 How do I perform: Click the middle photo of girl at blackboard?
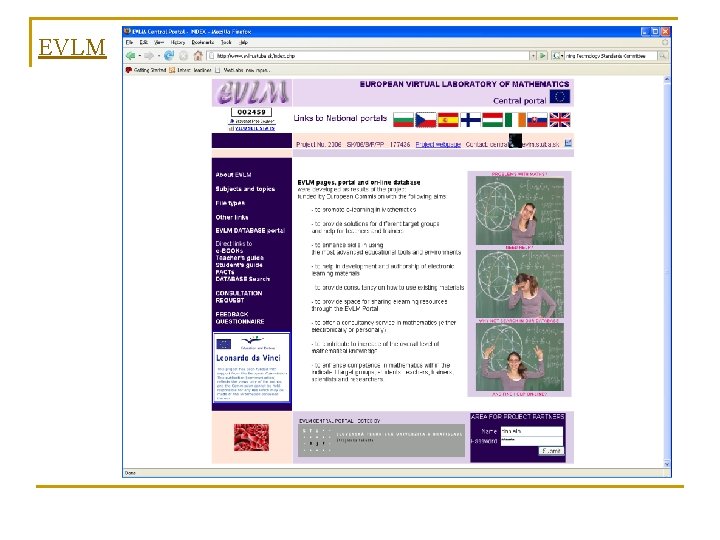(x=519, y=284)
